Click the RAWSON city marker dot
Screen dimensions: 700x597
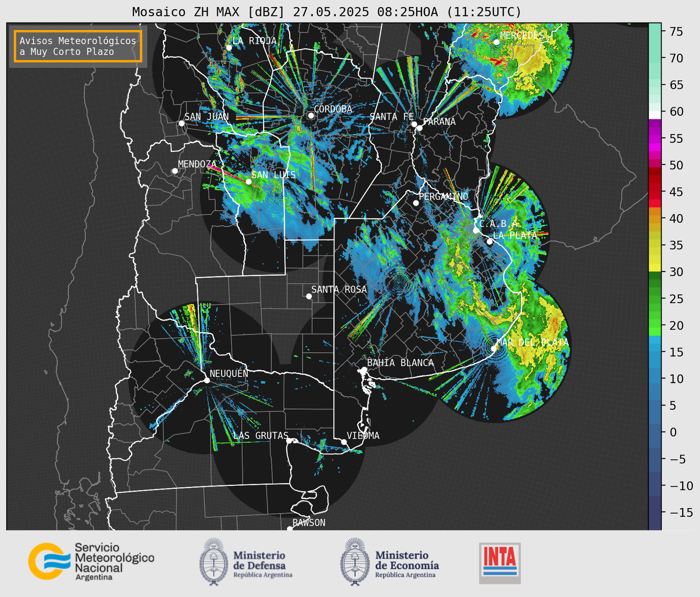pos(290,529)
